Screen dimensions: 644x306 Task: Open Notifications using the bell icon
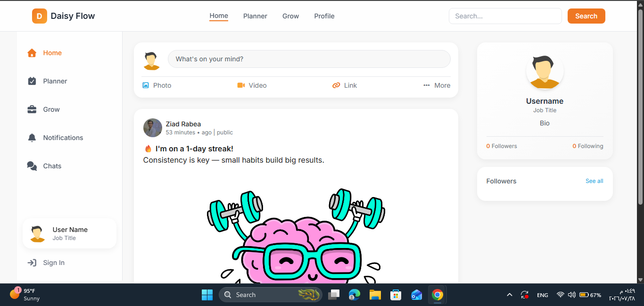pos(32,138)
